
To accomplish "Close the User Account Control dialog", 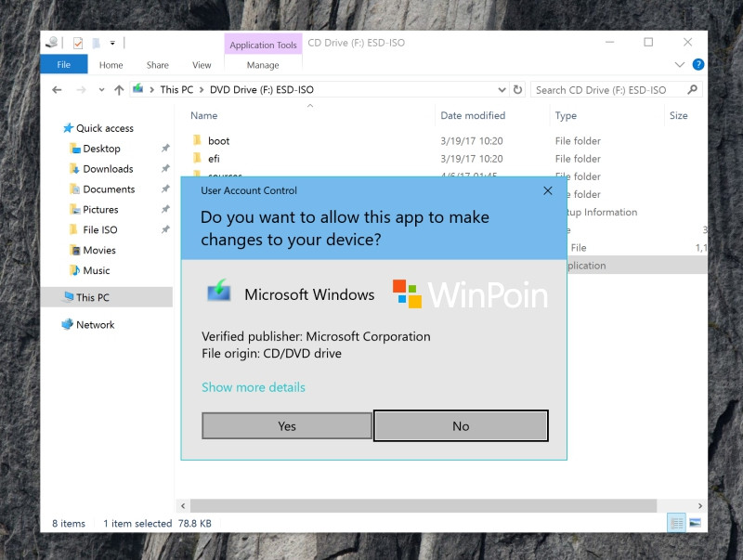I will [x=548, y=190].
